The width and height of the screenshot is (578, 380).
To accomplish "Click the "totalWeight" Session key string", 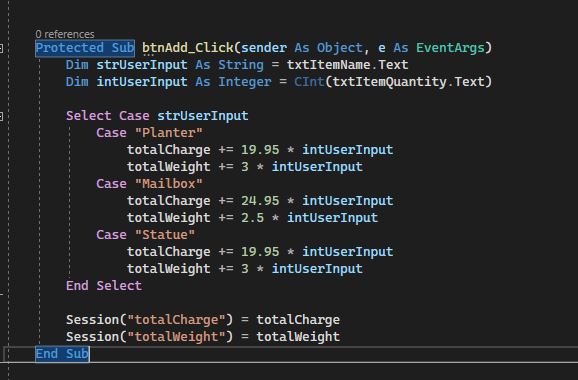I will pos(177,337).
